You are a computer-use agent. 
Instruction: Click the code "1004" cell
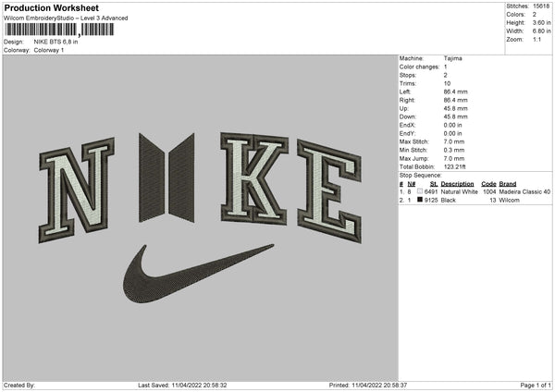[489, 191]
